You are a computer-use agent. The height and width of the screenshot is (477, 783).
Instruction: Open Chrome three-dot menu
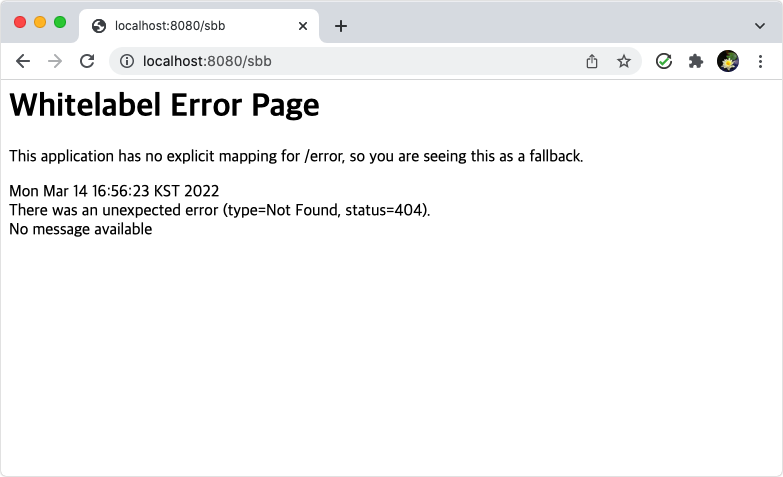point(760,61)
